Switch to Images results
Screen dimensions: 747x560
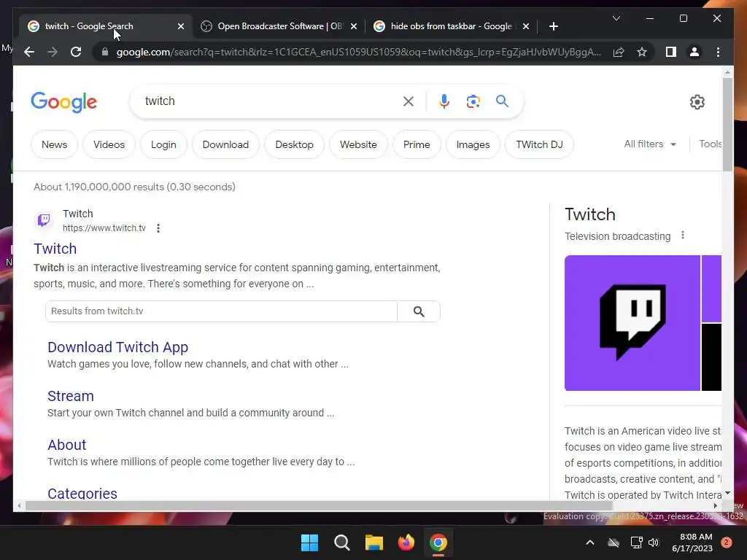coord(473,144)
